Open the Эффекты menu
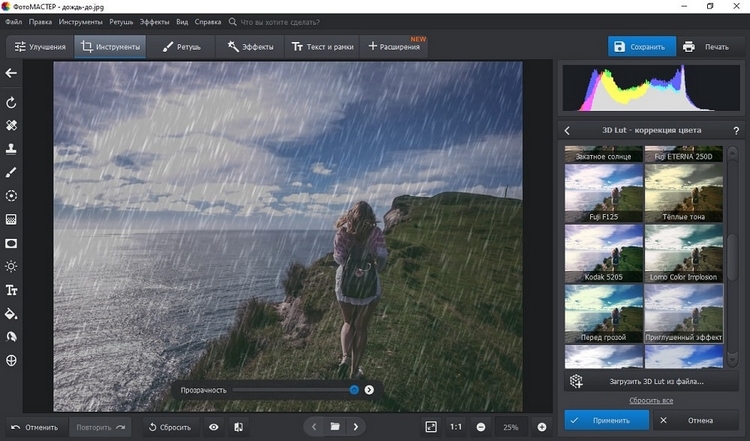 (154, 20)
